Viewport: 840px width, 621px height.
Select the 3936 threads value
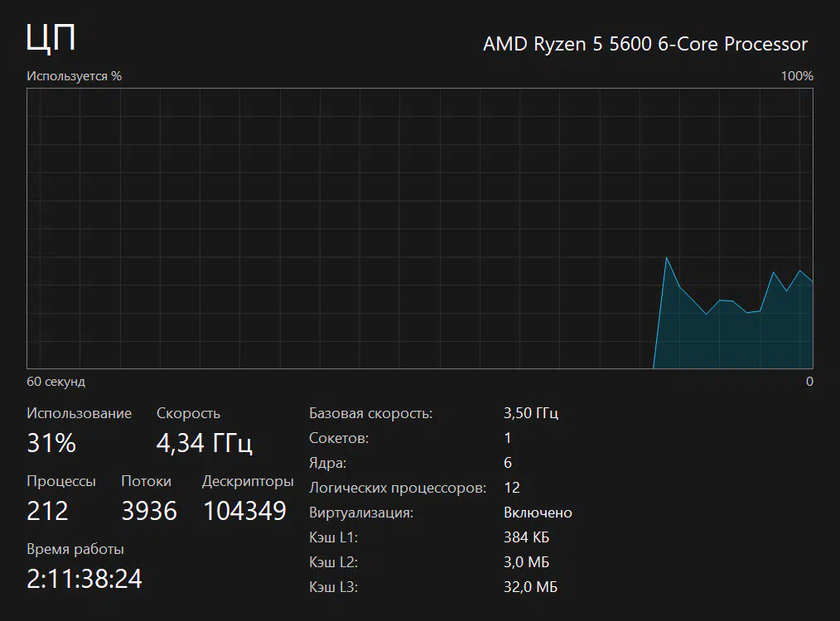click(149, 511)
